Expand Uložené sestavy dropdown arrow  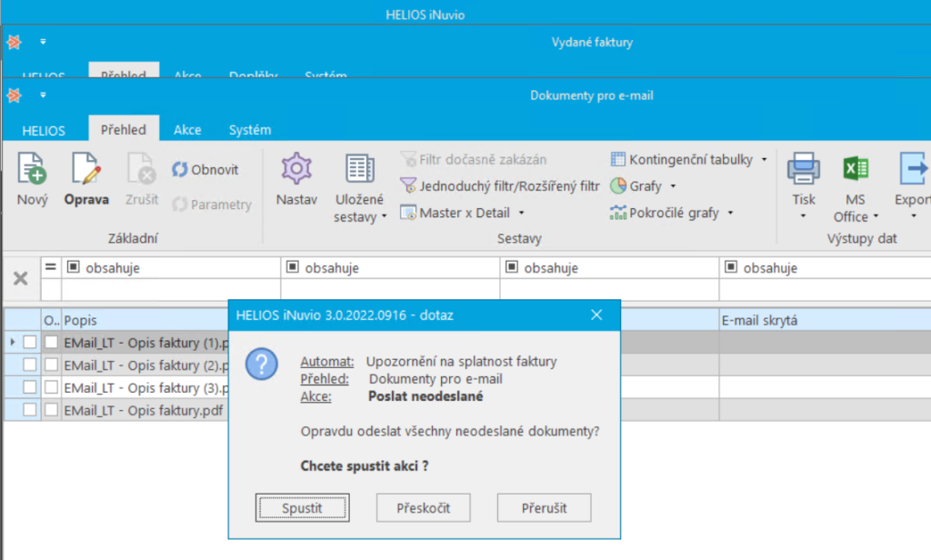[x=385, y=216]
